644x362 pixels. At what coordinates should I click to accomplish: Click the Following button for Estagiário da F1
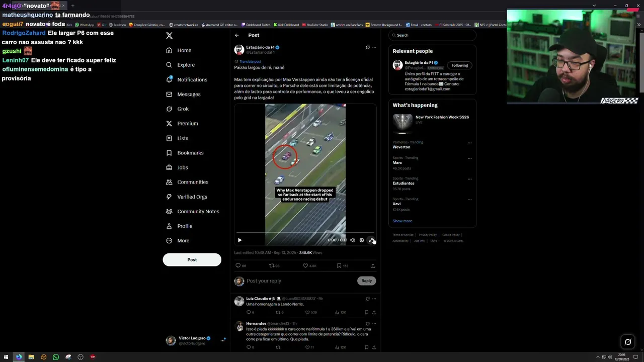coord(459,65)
